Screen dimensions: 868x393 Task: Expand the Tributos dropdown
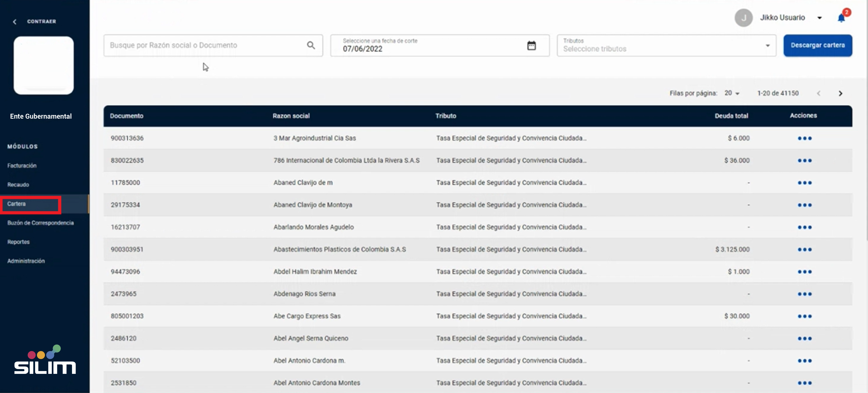pyautogui.click(x=767, y=45)
